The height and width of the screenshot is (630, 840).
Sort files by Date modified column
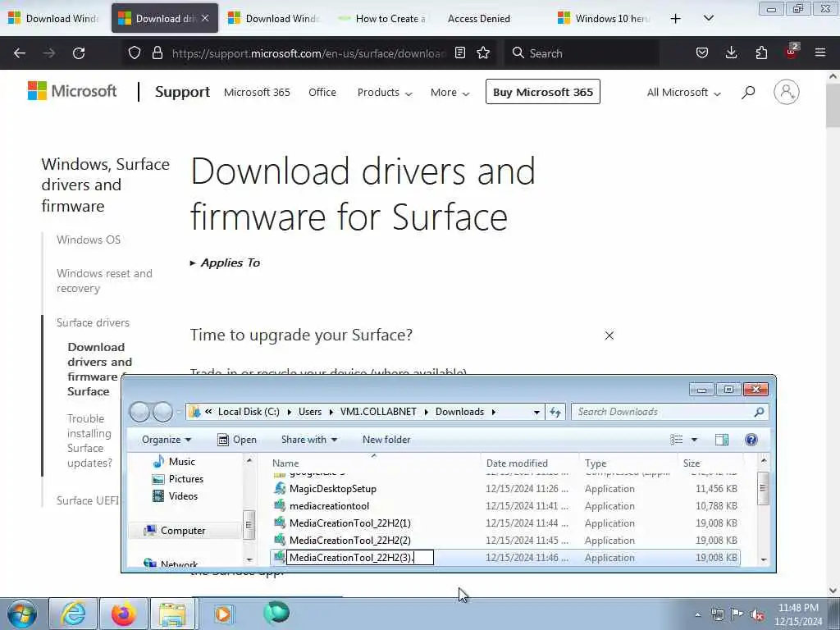tap(517, 463)
